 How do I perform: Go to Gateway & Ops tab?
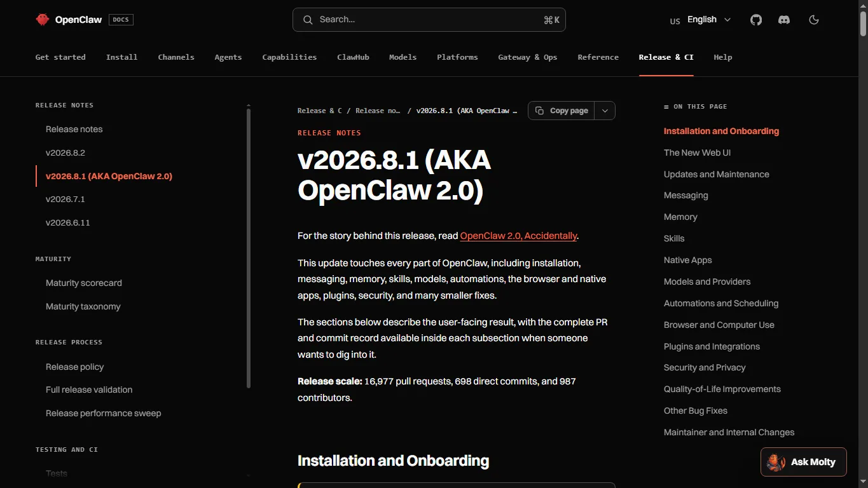pos(528,57)
